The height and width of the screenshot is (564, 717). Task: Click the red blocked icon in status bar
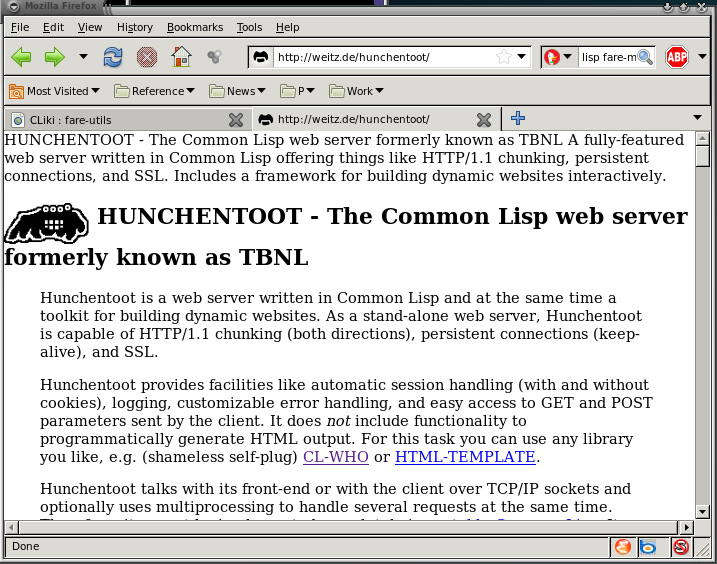click(681, 547)
